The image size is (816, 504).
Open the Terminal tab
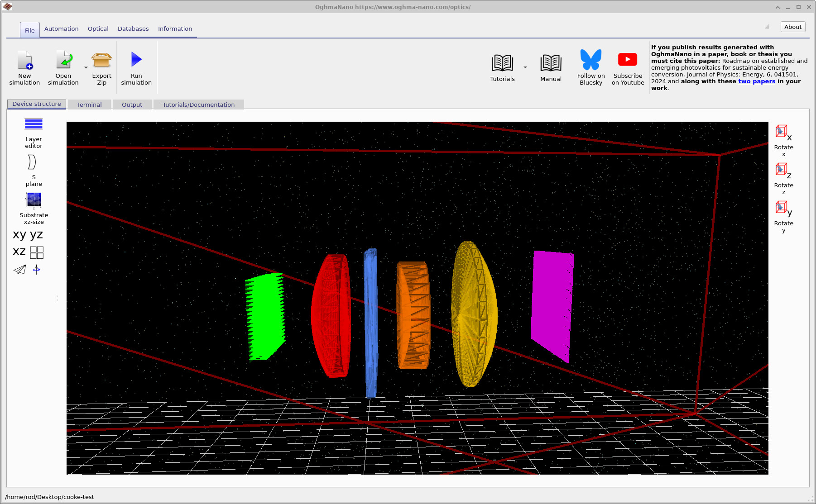pyautogui.click(x=89, y=105)
